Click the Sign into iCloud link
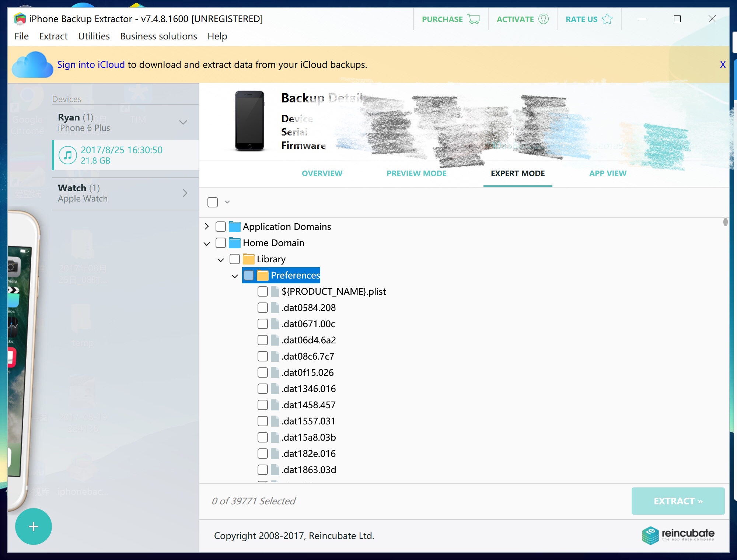 coord(91,64)
